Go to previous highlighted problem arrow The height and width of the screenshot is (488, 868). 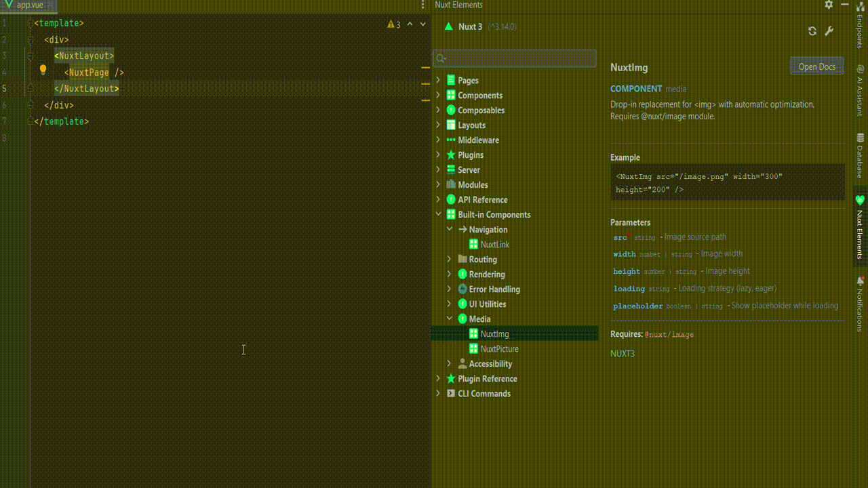click(410, 24)
